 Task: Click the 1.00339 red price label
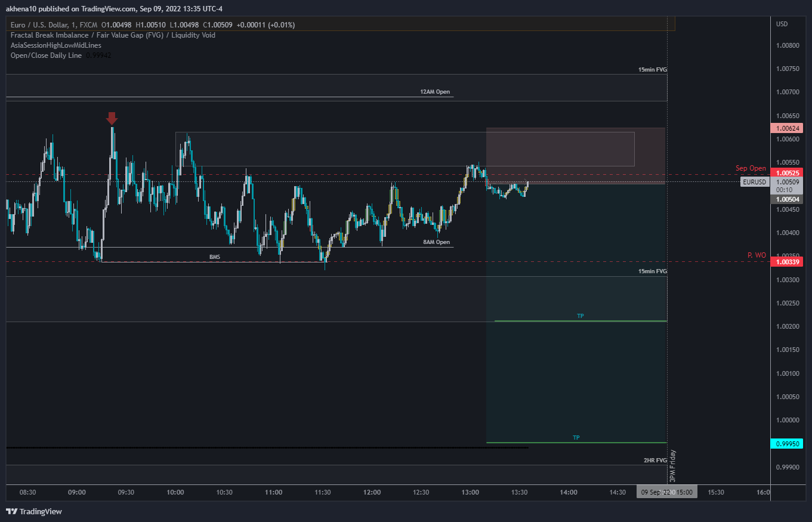point(786,262)
